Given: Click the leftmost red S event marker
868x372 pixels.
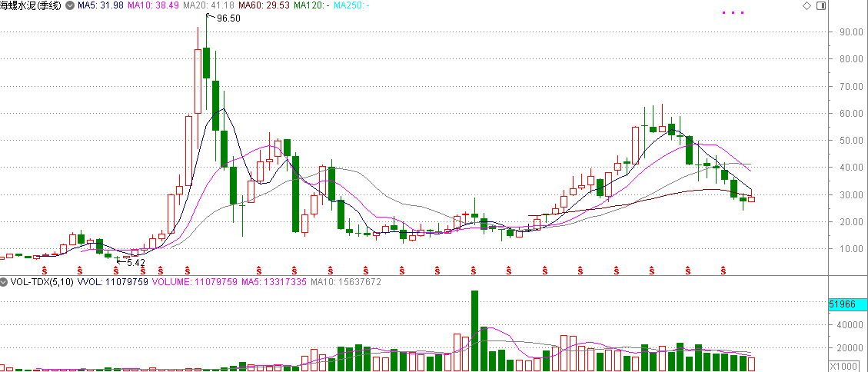Looking at the screenshot, I should tap(45, 270).
